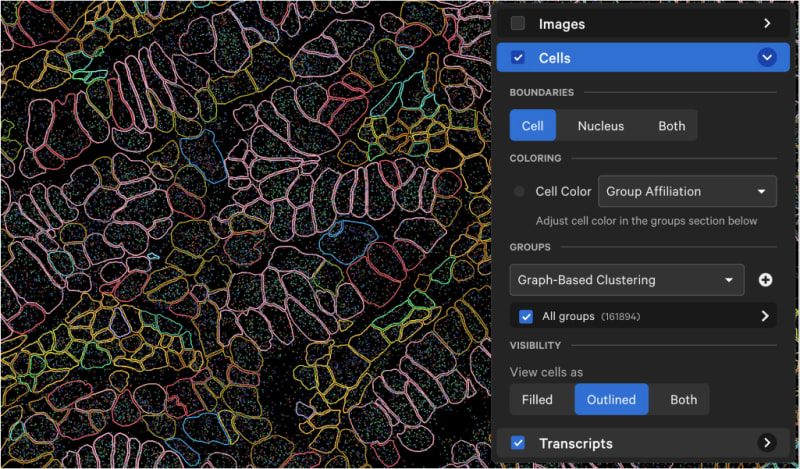The height and width of the screenshot is (469, 800).
Task: Enable the Images layer checkbox
Action: point(517,23)
